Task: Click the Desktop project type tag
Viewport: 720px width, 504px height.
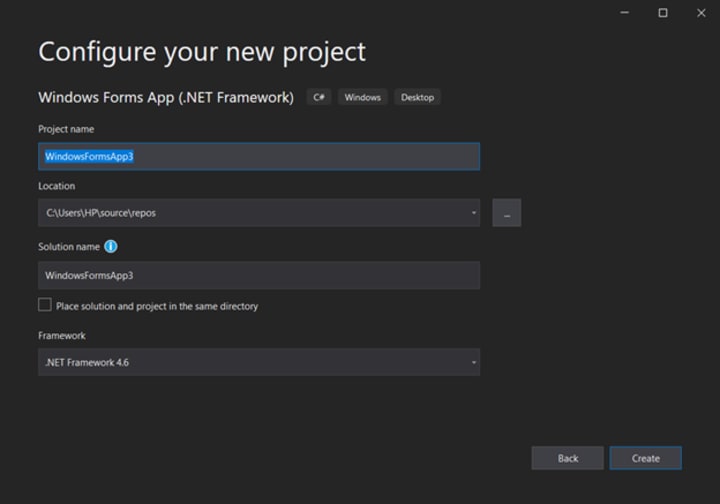Action: 418,97
